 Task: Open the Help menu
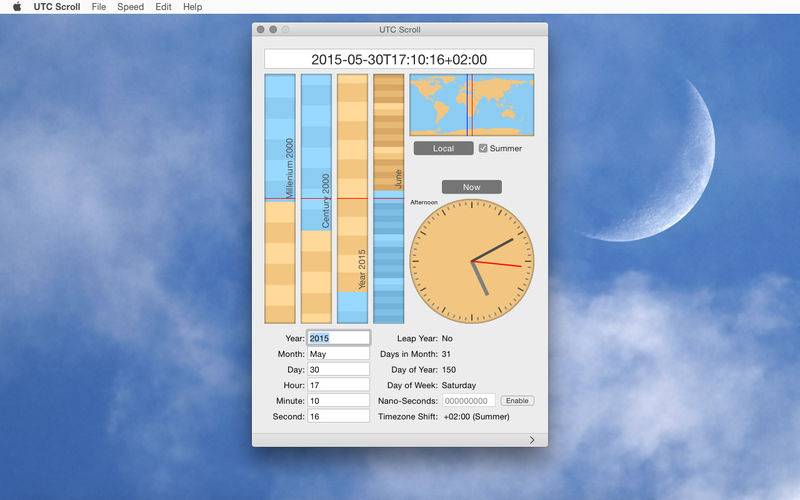coord(192,7)
